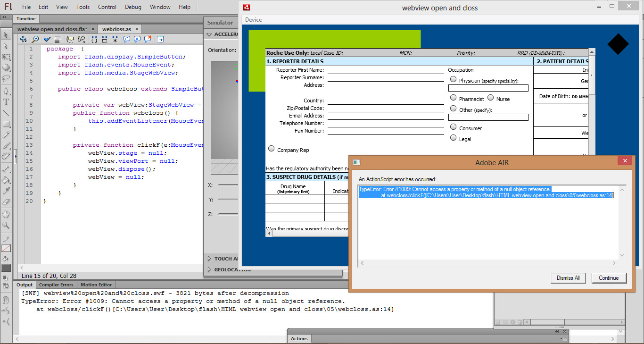Viewport: 644px width, 344px height.
Task: Switch to the Compiler Errors tab
Action: [x=56, y=285]
